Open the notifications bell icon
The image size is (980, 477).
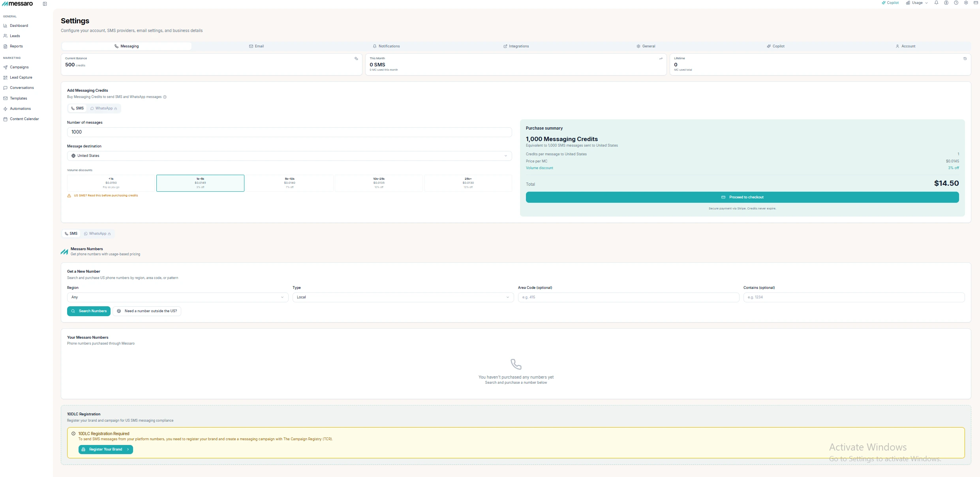936,3
